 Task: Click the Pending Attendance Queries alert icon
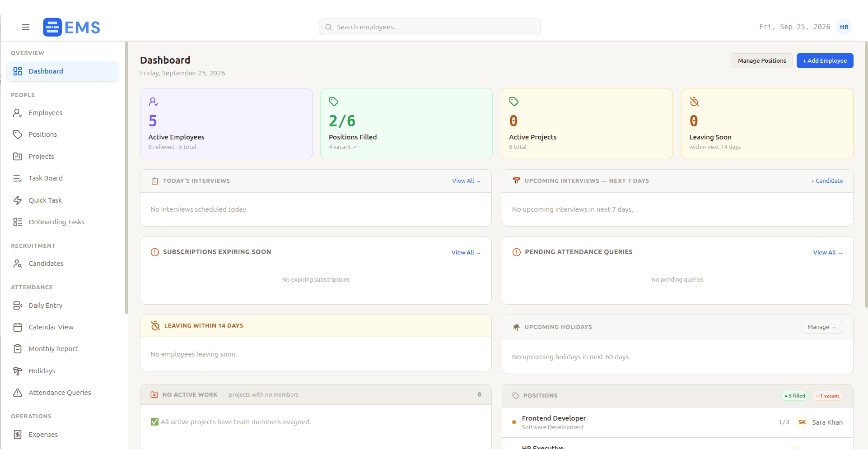517,252
